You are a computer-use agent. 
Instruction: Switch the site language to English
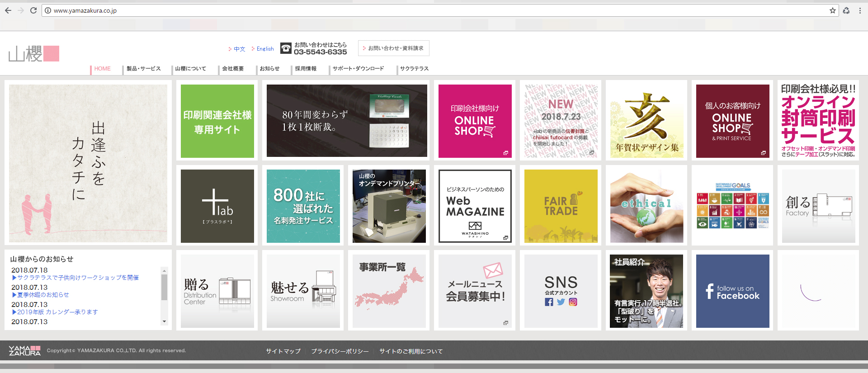point(265,49)
